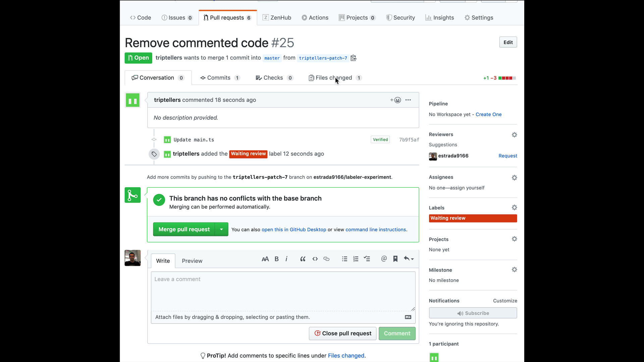Request review from estrada9166
644x362 pixels.
[508, 156]
